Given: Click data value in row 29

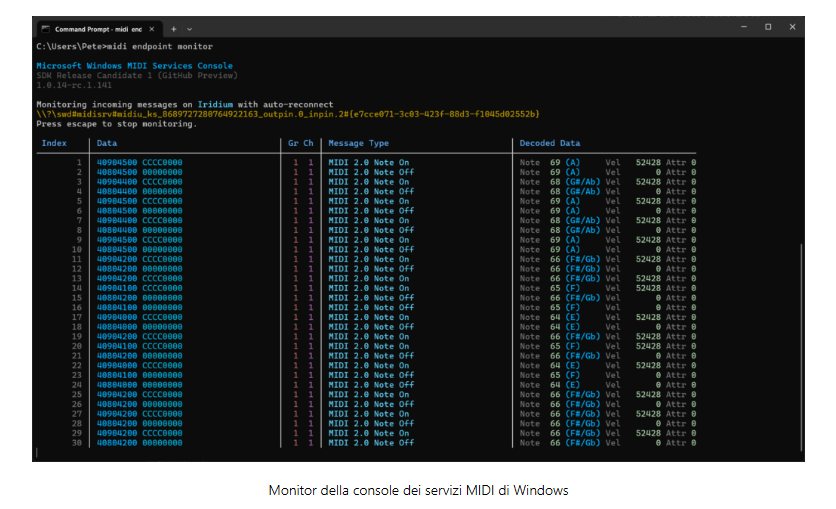Looking at the screenshot, I should 139,433.
